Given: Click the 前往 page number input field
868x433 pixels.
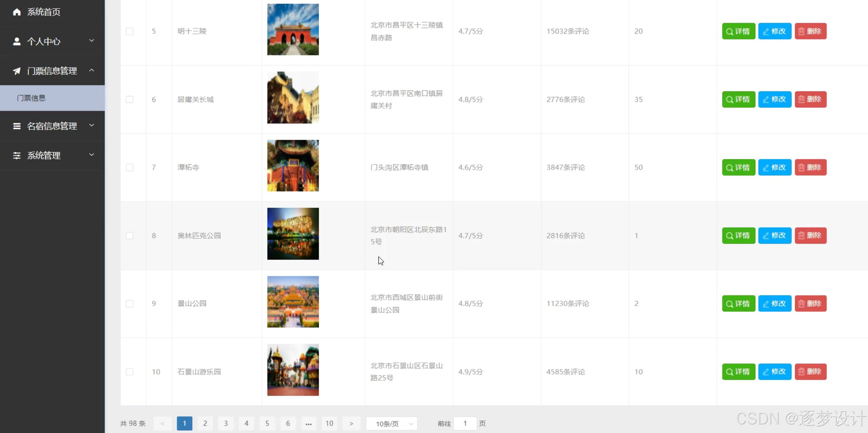Looking at the screenshot, I should [465, 423].
